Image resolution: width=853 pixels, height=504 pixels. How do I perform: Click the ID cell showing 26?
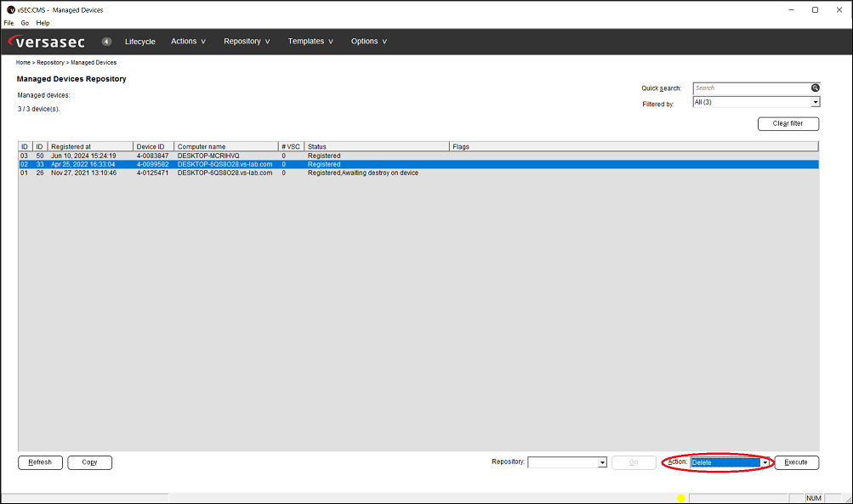tap(40, 173)
